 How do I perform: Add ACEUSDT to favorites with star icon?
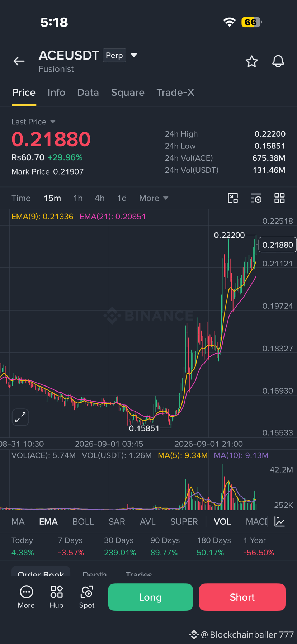(x=251, y=61)
